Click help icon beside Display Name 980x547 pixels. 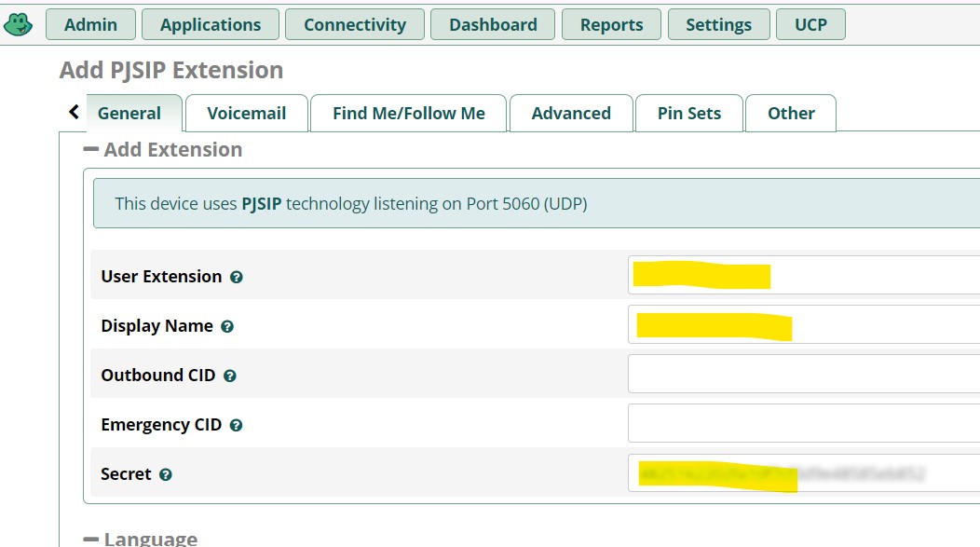click(x=227, y=327)
